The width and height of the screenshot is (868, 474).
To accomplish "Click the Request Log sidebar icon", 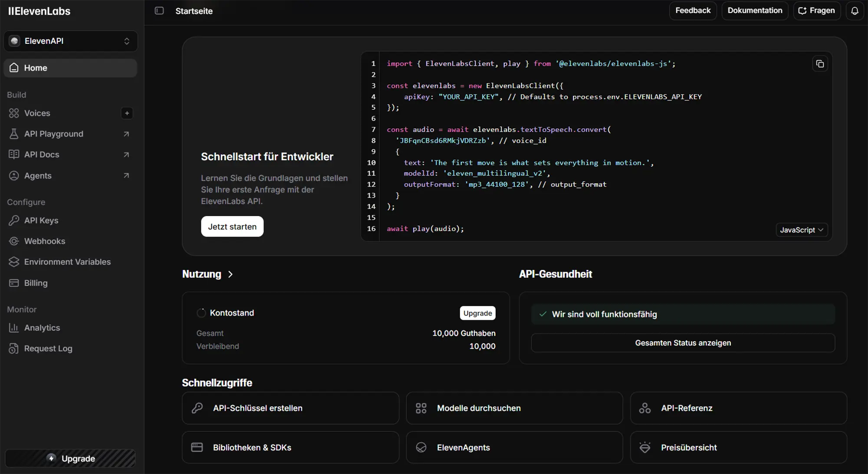I will pyautogui.click(x=14, y=349).
